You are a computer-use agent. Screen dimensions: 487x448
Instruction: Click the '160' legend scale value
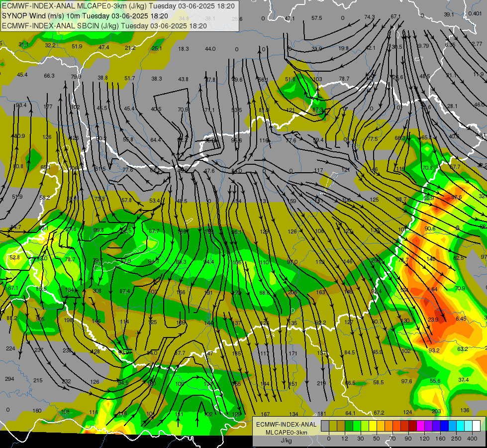coord(440,439)
